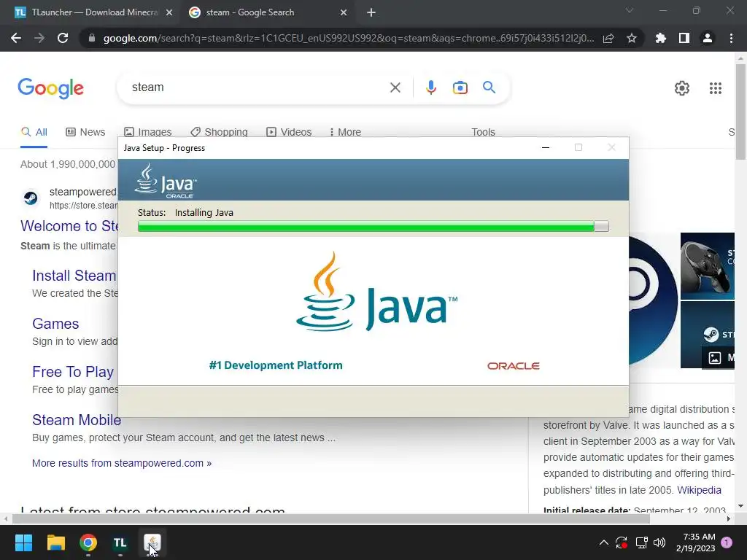Click the Java installer taskbar icon
Viewport: 747px width, 560px height.
click(x=152, y=542)
